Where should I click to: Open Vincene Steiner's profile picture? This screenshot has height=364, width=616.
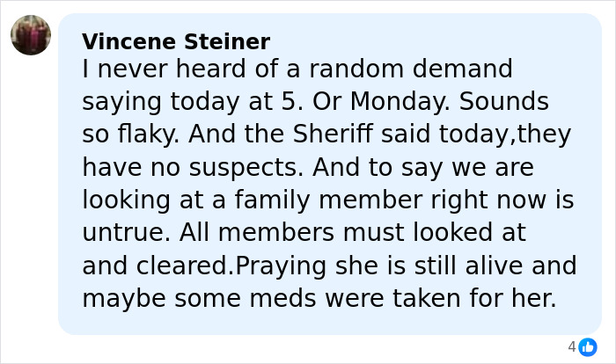coord(31,35)
